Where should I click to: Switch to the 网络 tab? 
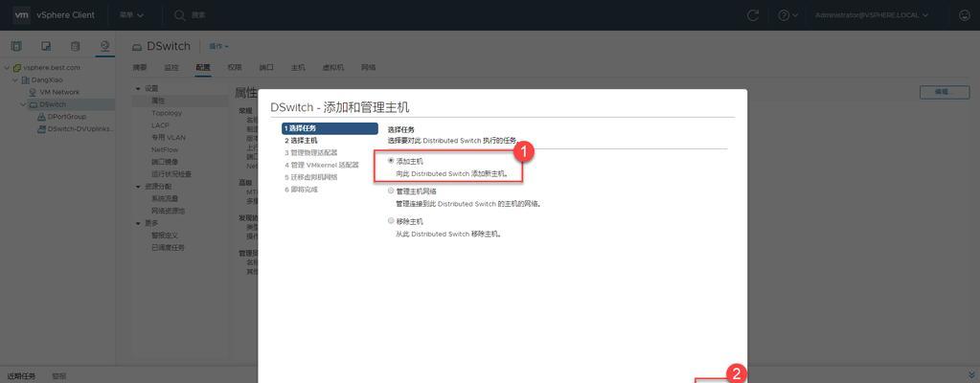[x=368, y=67]
